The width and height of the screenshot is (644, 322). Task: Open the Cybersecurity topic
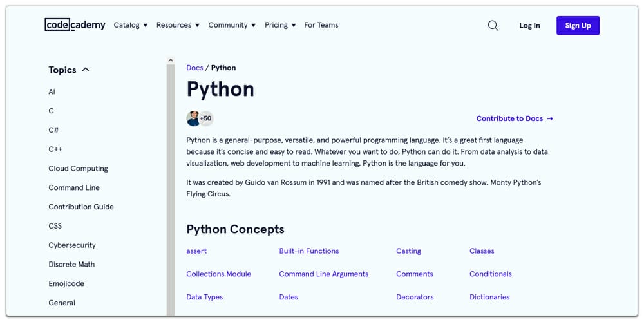pos(72,245)
